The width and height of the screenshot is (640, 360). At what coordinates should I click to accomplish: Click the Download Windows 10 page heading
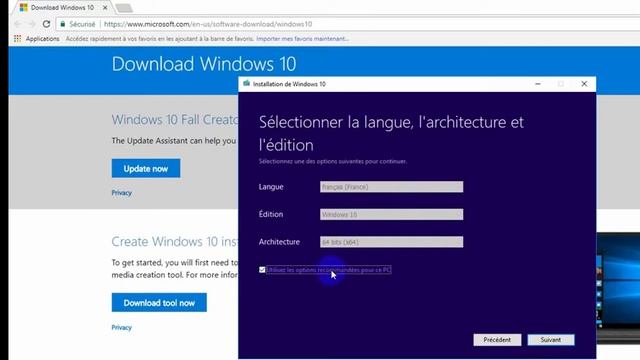[204, 64]
